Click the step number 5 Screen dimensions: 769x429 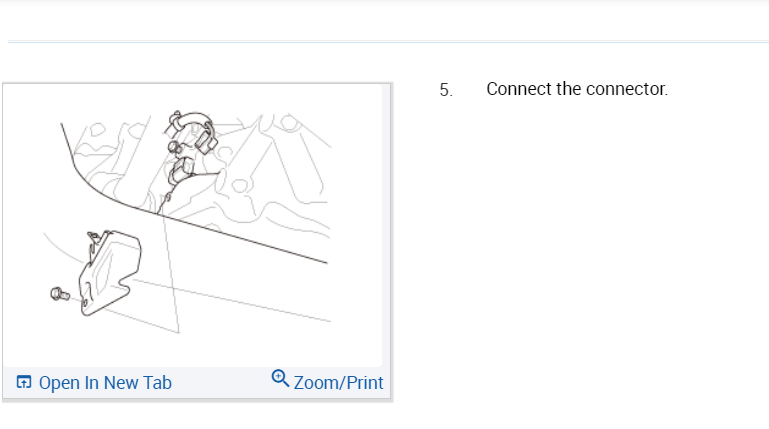click(x=445, y=90)
